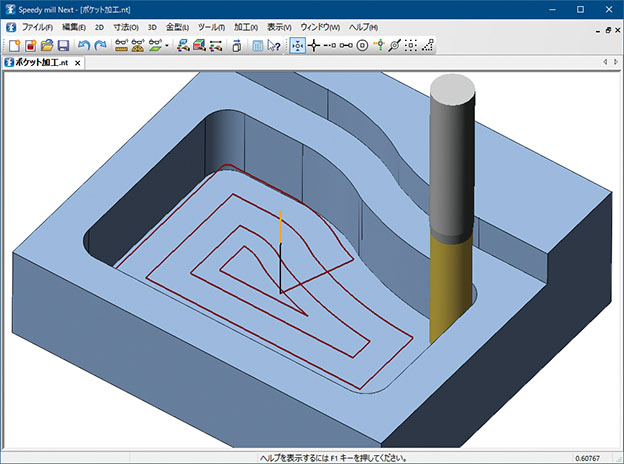The image size is (624, 464).
Task: Click the calculator icon in toolbar
Action: click(257, 46)
